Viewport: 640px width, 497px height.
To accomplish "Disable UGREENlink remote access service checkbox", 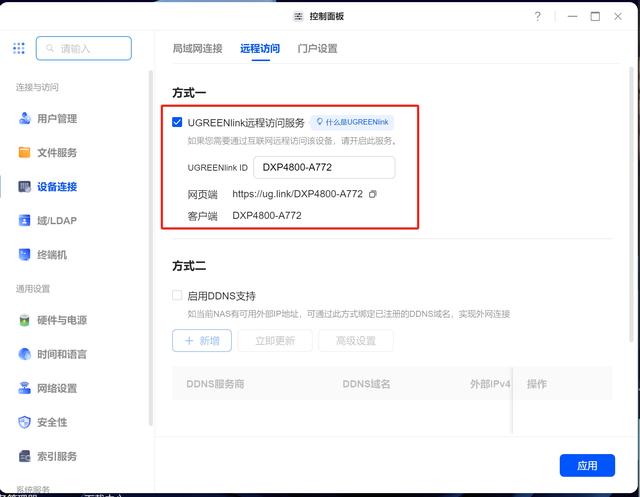I will click(177, 122).
